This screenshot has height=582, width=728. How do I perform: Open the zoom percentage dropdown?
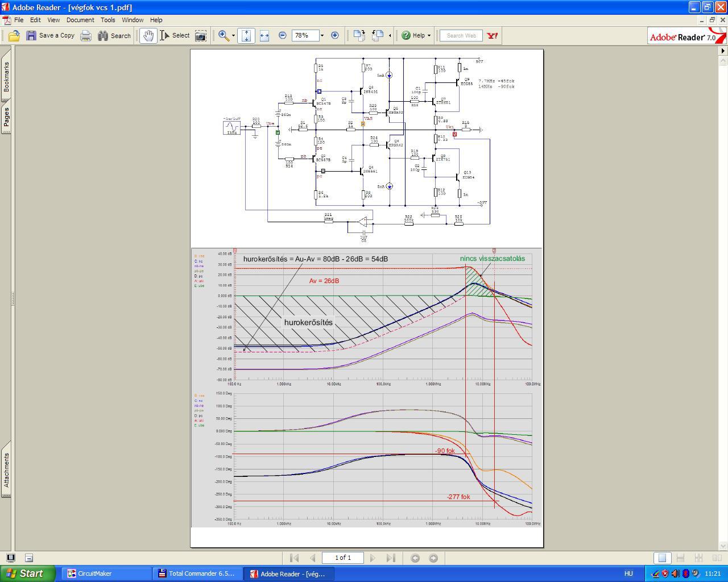point(322,36)
